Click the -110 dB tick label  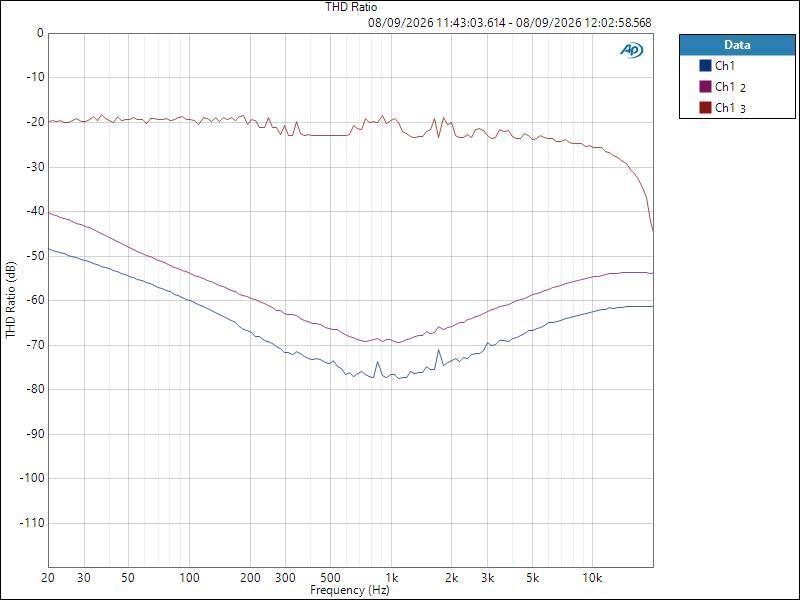[x=32, y=523]
